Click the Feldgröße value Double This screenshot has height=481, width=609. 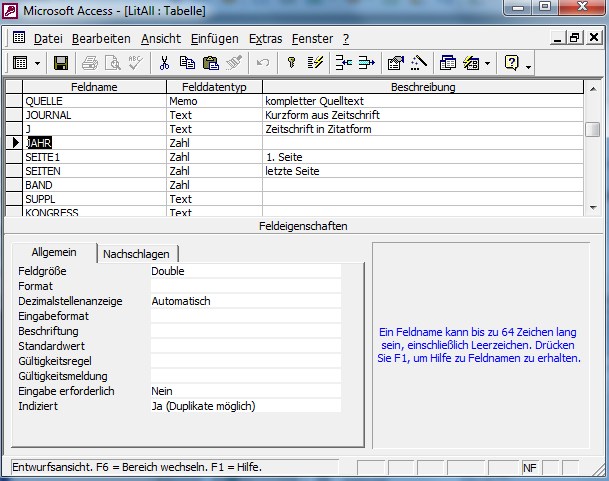tap(246, 271)
